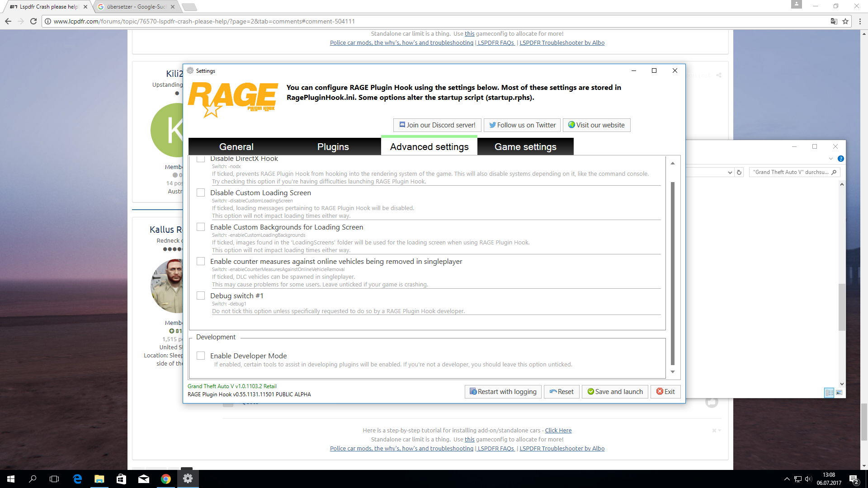Toggle Debug switch #1 checkbox
The width and height of the screenshot is (868, 488).
click(x=201, y=296)
